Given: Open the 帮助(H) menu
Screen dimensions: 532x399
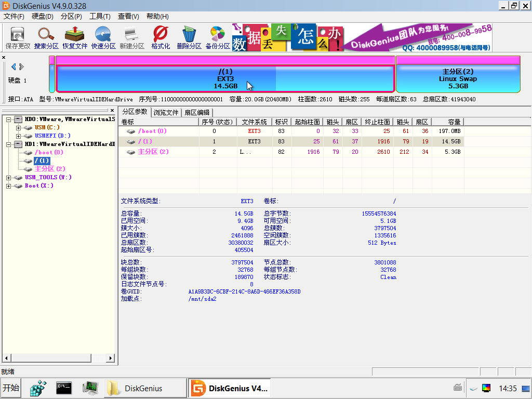Looking at the screenshot, I should (x=157, y=16).
